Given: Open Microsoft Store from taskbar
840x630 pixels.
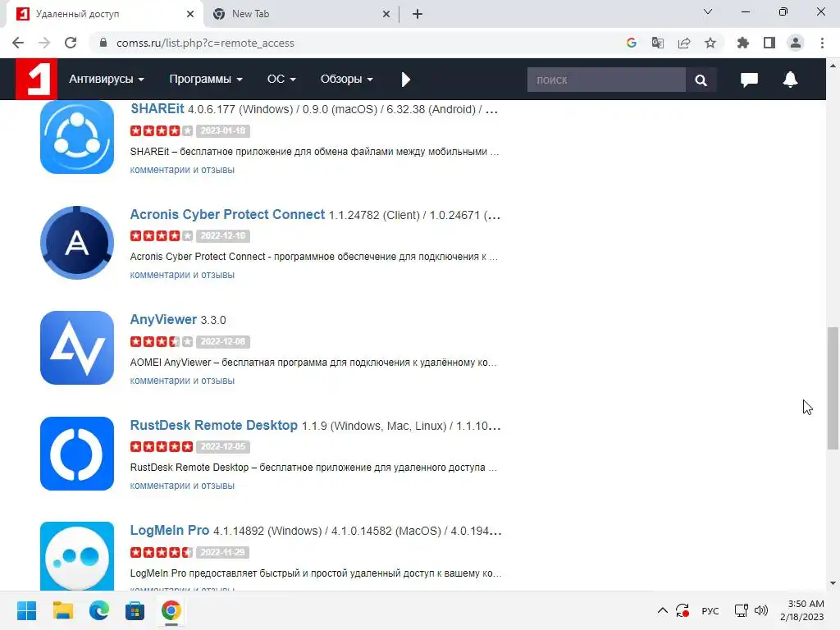Looking at the screenshot, I should click(135, 610).
